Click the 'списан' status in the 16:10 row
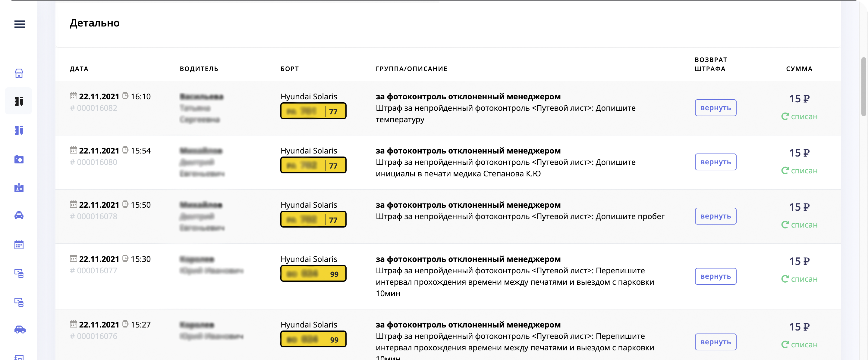 (x=804, y=116)
